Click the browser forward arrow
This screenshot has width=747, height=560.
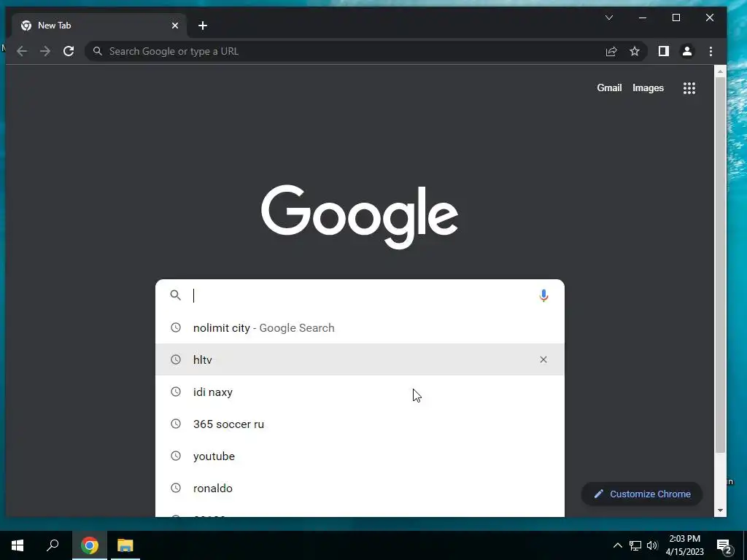(45, 52)
